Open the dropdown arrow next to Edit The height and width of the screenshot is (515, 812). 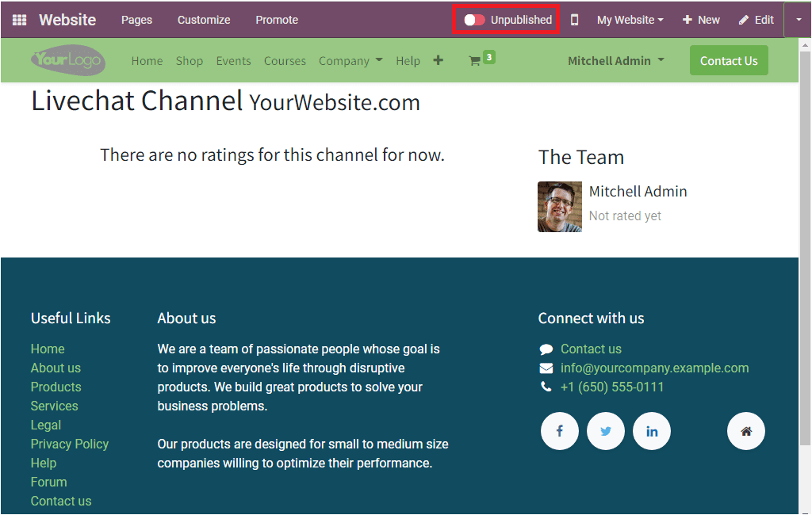[798, 20]
